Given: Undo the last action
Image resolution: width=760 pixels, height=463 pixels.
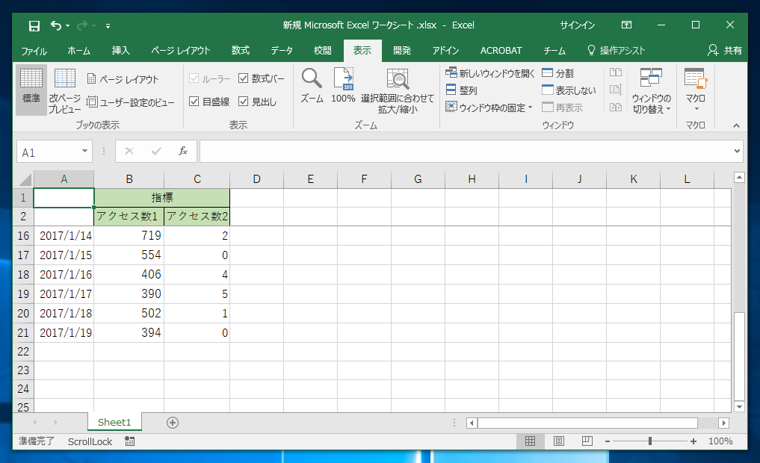Looking at the screenshot, I should click(x=56, y=26).
